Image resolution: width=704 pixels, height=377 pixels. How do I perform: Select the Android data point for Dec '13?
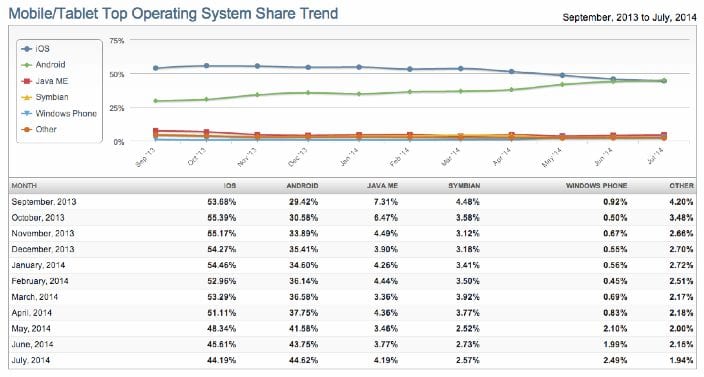[x=308, y=93]
